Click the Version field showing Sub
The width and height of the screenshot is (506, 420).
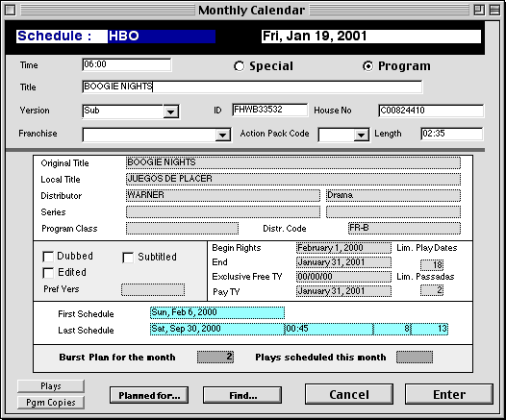[123, 111]
